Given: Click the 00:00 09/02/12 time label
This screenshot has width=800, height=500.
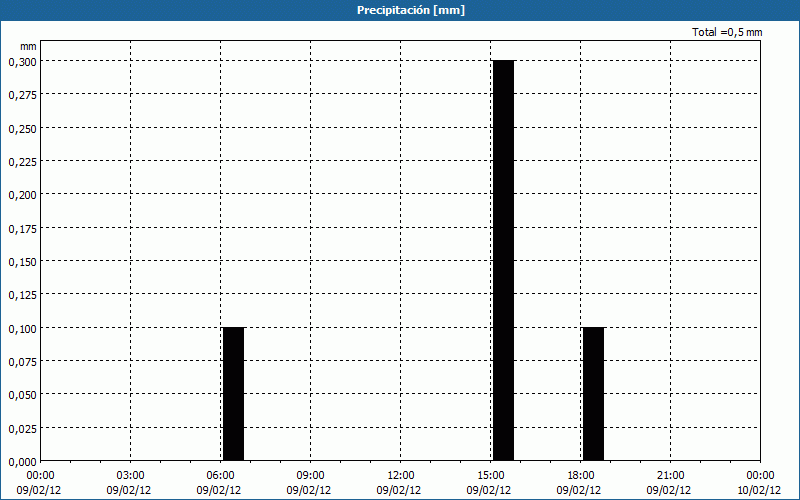Looking at the screenshot, I should tap(39, 483).
